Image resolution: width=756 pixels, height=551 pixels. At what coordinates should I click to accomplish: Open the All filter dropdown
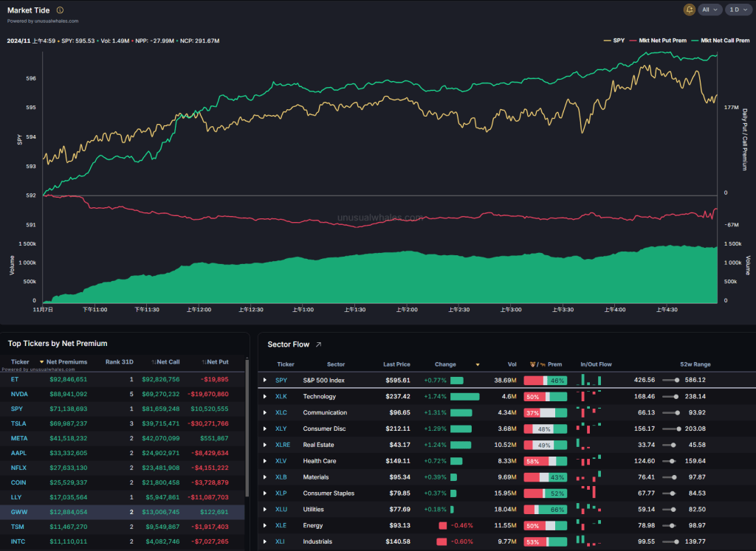[709, 10]
